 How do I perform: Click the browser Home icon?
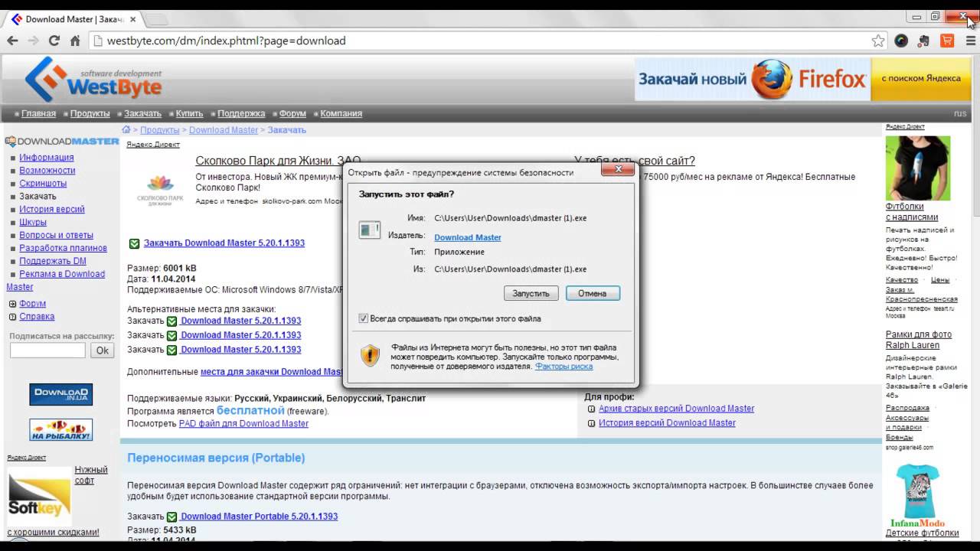pos(75,41)
